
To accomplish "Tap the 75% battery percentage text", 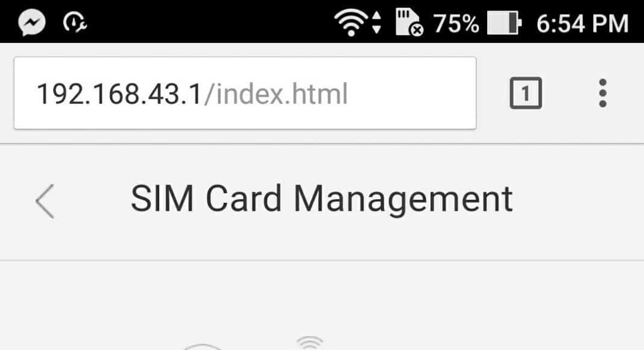I will (x=456, y=23).
